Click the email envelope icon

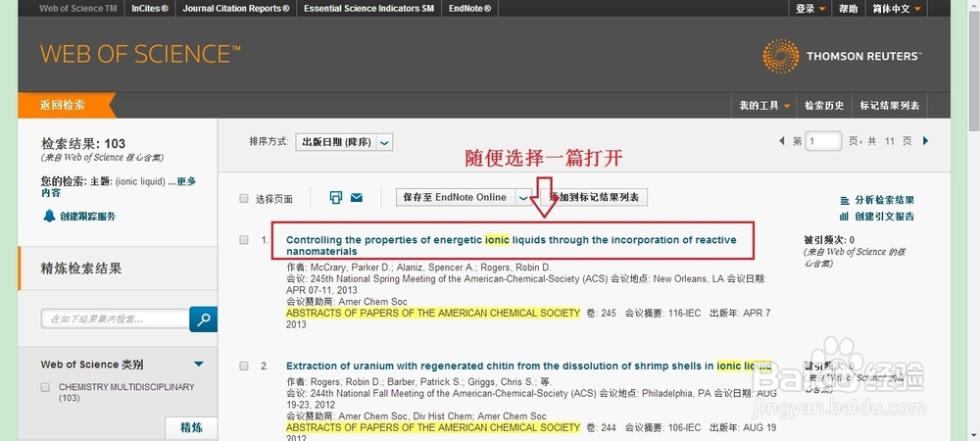357,198
